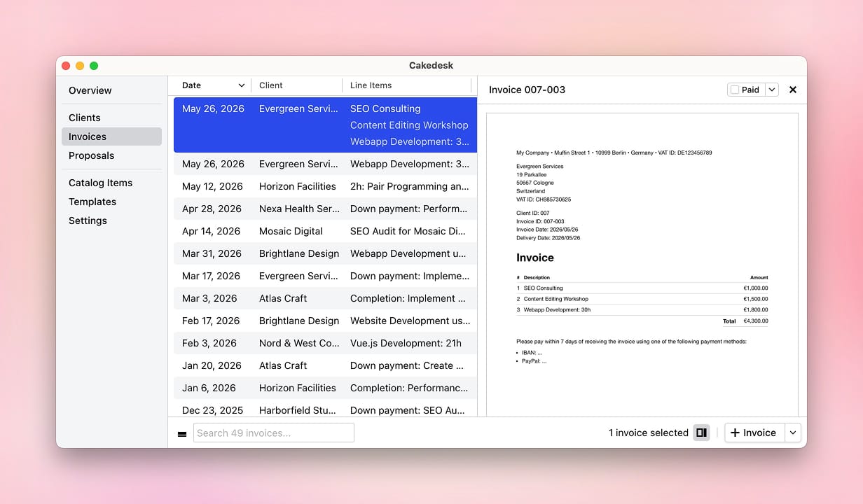Click the 'Invoice 007-003' panel title
Screen dimensions: 863x504
click(527, 90)
